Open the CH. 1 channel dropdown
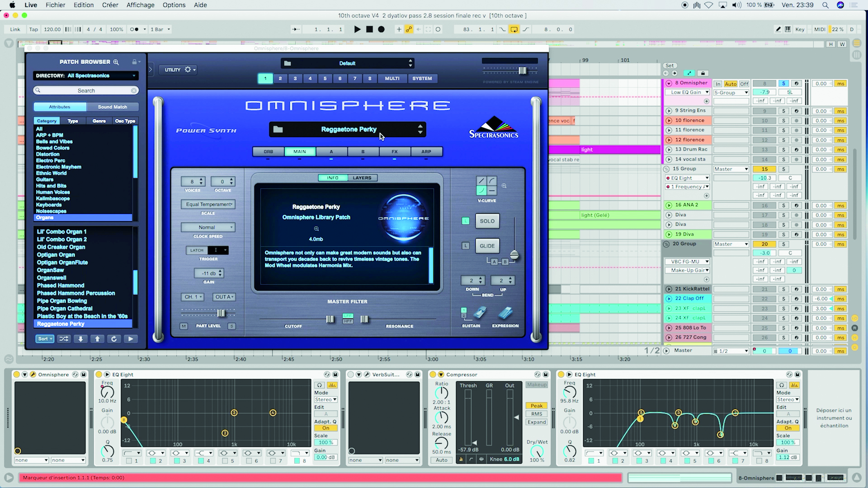The width and height of the screenshot is (868, 488). 193,297
